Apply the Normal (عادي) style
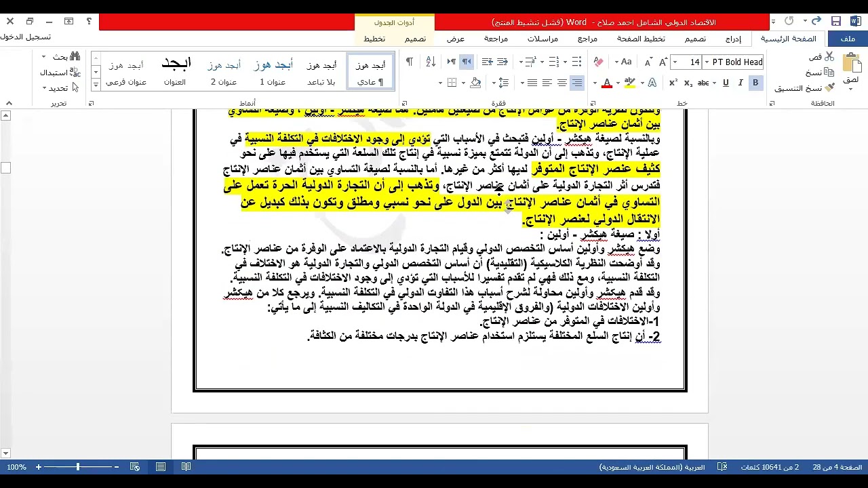 pos(370,73)
